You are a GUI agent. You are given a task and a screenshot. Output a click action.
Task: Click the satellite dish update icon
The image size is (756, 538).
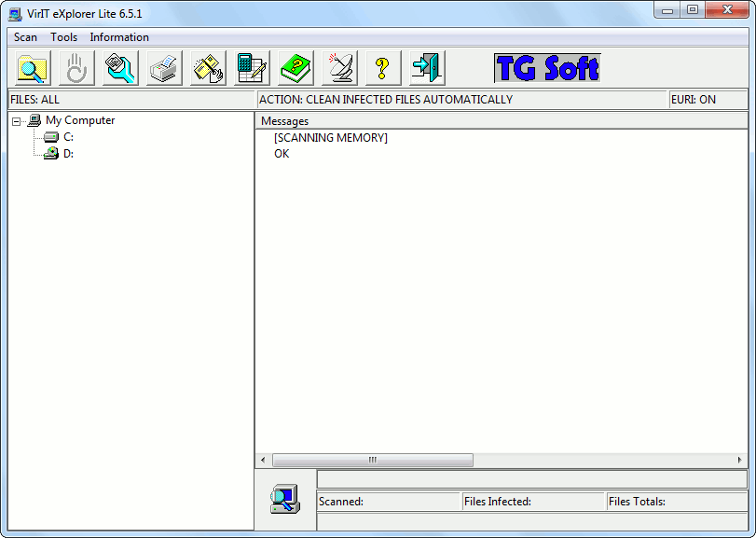tap(339, 68)
